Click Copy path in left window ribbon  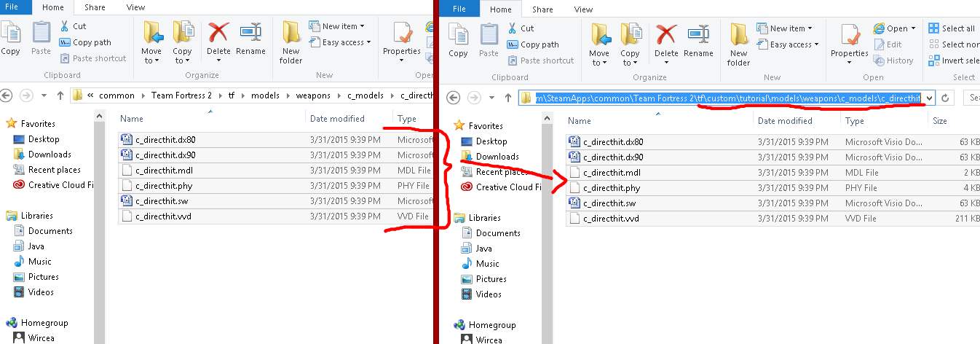pyautogui.click(x=85, y=42)
